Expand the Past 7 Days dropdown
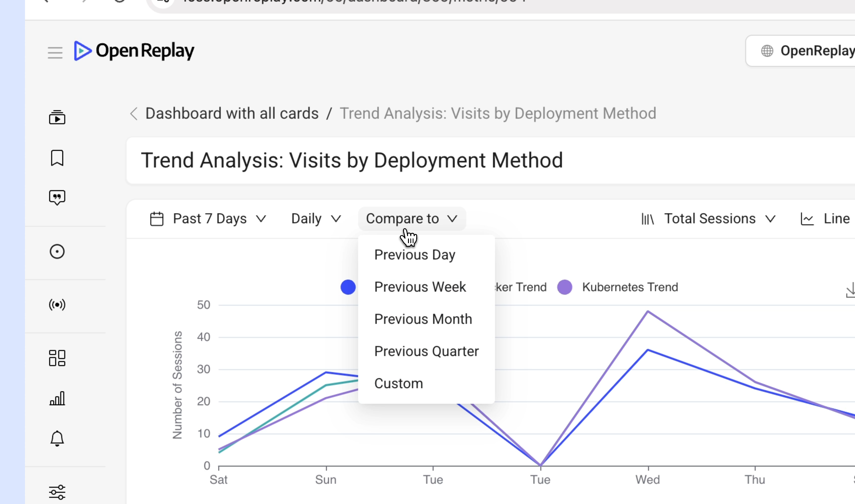The image size is (855, 504). pyautogui.click(x=208, y=219)
